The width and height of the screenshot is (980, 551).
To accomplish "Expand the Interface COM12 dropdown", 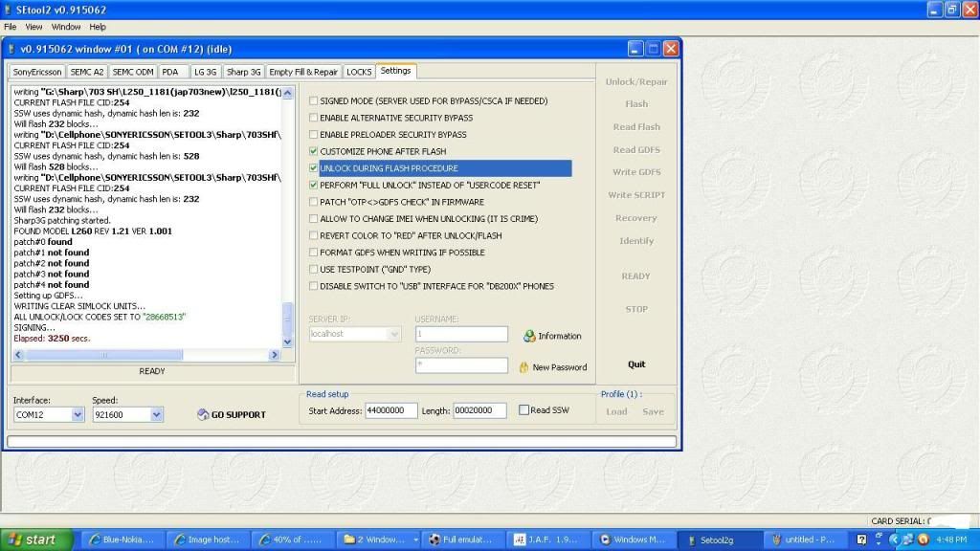I will click(x=78, y=415).
